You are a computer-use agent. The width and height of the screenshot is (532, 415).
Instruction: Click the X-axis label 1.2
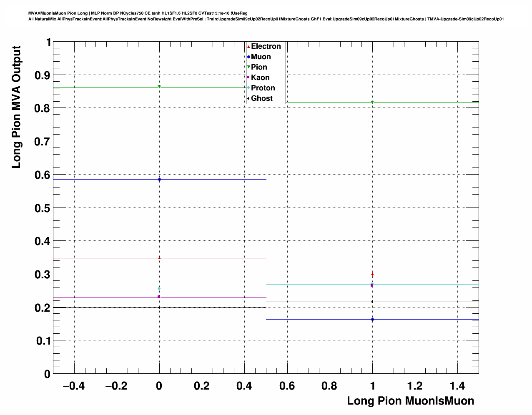point(415,386)
